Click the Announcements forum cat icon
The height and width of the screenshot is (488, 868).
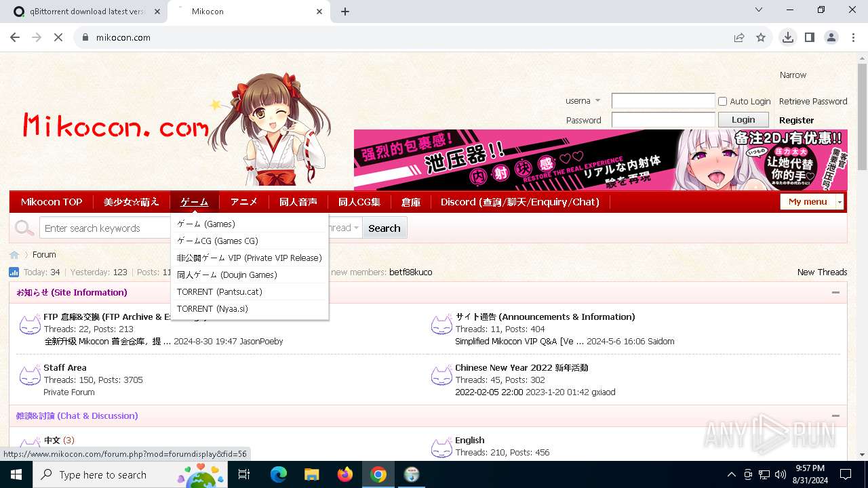(x=441, y=325)
